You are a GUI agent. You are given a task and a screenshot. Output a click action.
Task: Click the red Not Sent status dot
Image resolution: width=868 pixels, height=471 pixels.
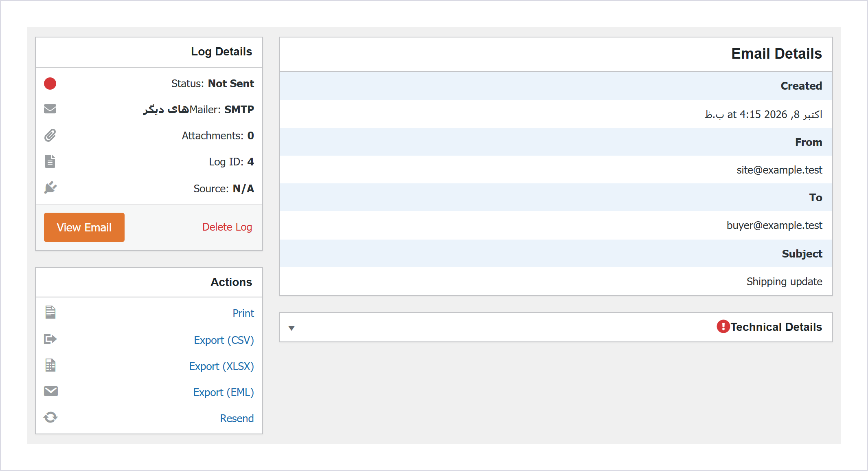[50, 84]
